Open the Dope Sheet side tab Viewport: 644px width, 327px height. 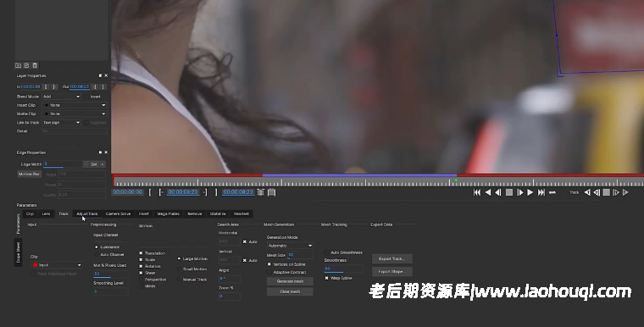point(18,252)
